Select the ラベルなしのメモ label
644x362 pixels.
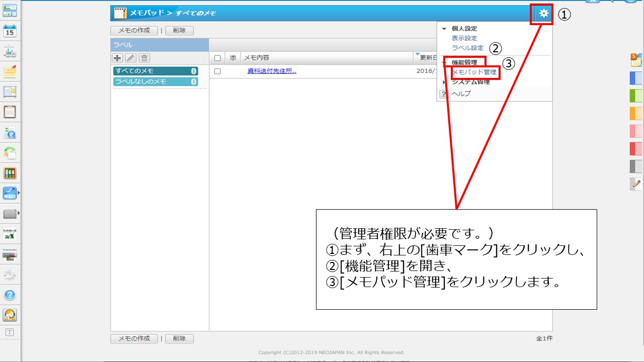[x=155, y=81]
